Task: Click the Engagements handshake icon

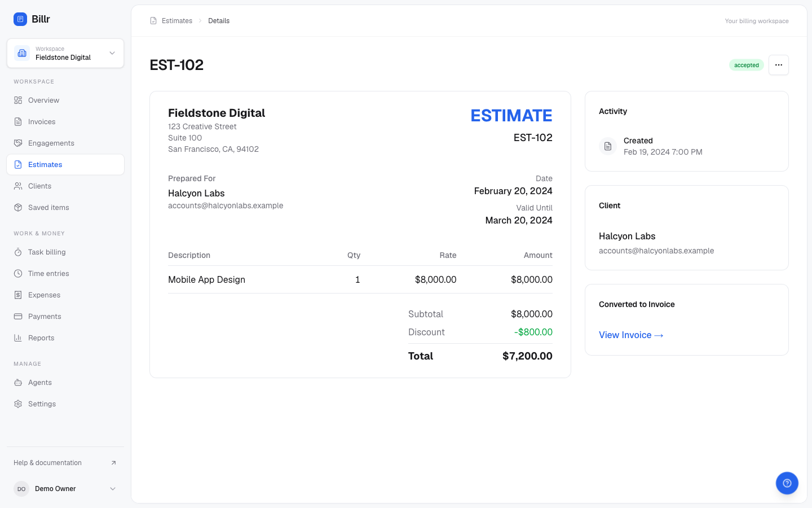Action: [x=18, y=143]
